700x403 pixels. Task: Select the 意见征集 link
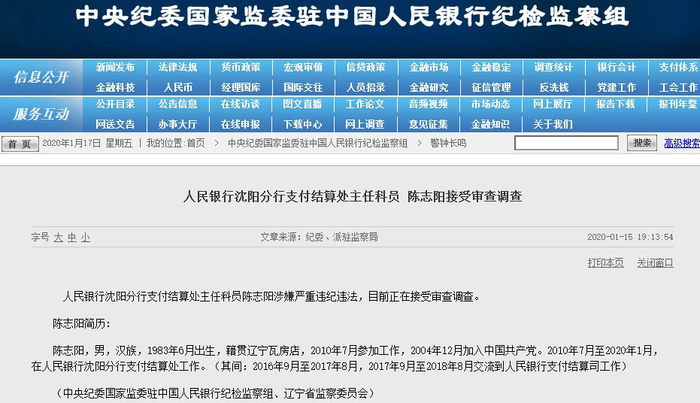(429, 124)
